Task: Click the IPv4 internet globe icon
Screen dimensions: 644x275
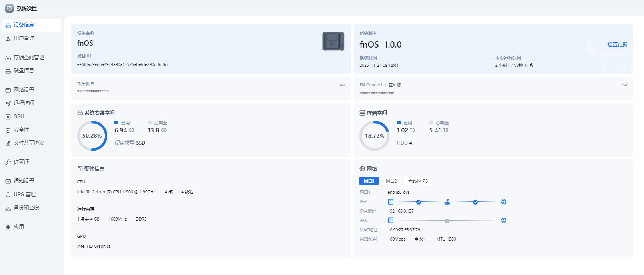Action: tap(504, 202)
